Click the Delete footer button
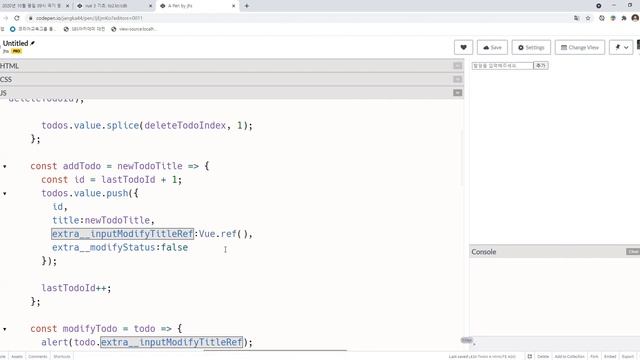Image resolution: width=640 pixels, height=360 pixels. 543,356
